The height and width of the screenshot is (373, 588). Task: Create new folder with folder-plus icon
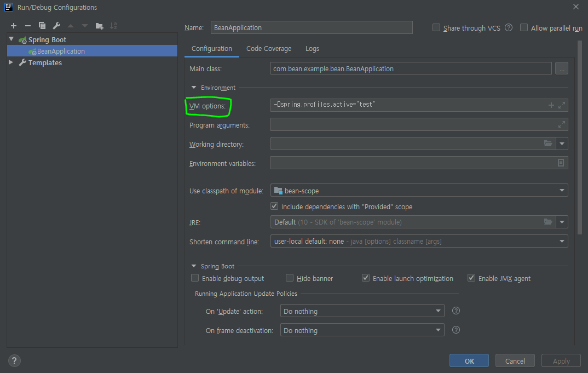click(x=99, y=26)
